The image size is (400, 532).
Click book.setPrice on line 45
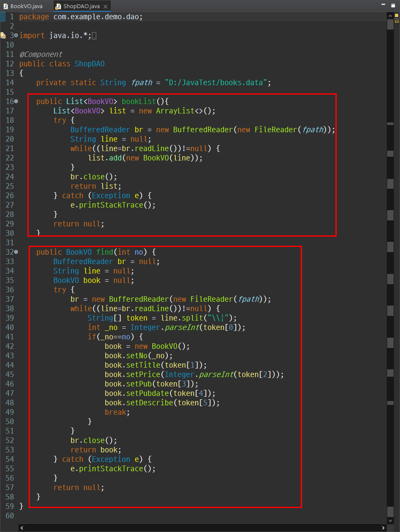132,374
